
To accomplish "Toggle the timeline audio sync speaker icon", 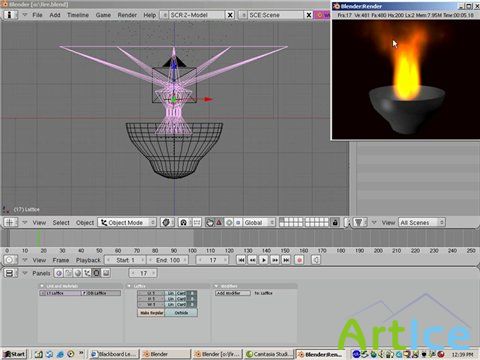I will tap(316, 260).
